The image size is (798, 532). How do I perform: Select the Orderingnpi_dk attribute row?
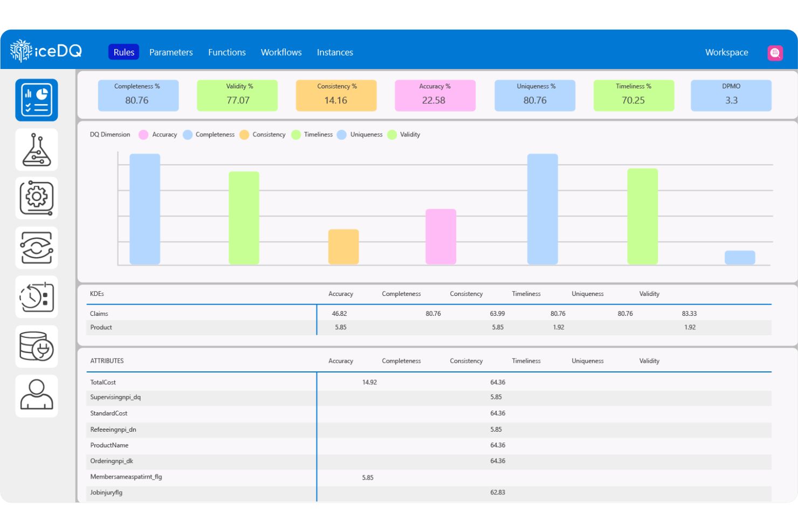429,461
